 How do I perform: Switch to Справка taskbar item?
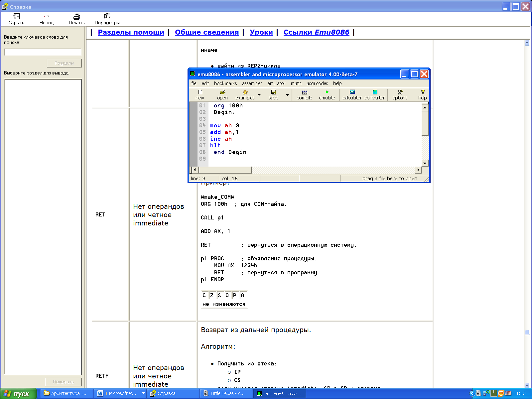pos(174,393)
